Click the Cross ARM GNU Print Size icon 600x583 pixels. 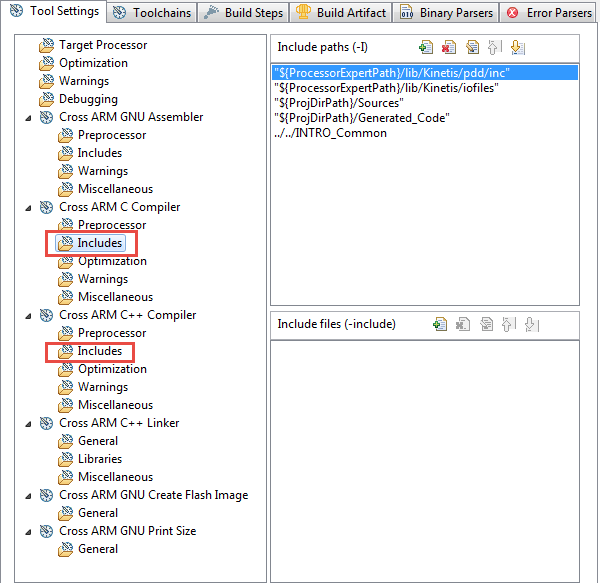pyautogui.click(x=46, y=531)
